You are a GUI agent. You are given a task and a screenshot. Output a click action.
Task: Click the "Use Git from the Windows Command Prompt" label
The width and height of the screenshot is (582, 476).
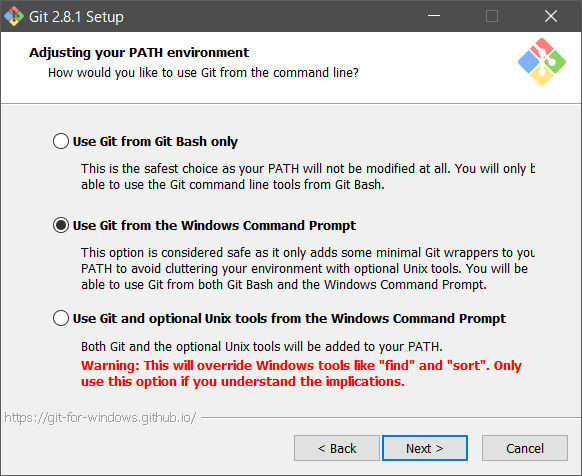[x=214, y=225]
